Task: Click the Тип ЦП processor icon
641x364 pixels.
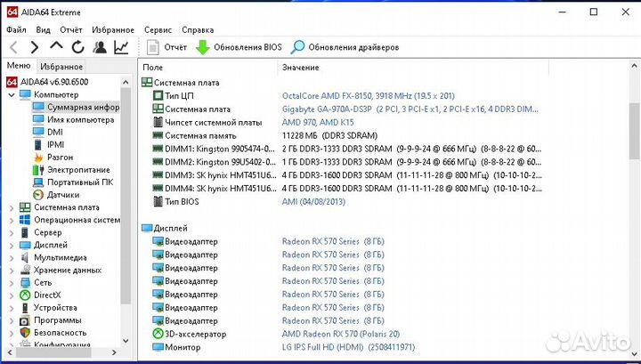Action: (158, 96)
